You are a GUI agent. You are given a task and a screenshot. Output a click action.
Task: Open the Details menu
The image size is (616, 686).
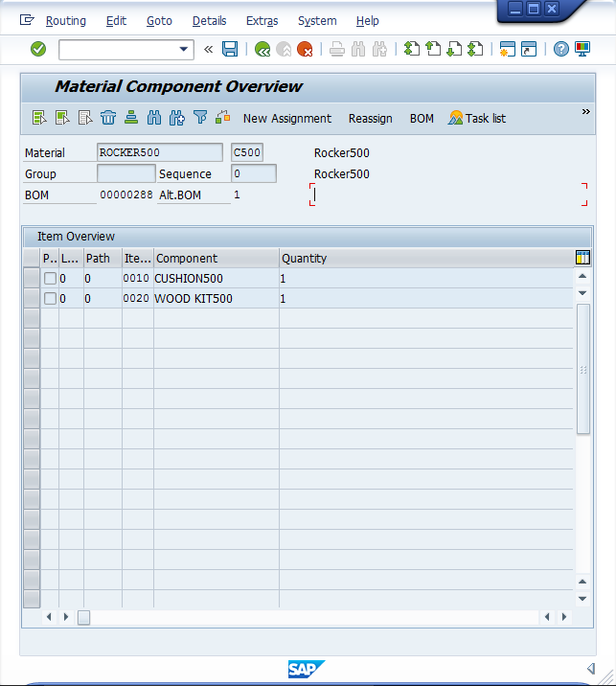click(210, 20)
